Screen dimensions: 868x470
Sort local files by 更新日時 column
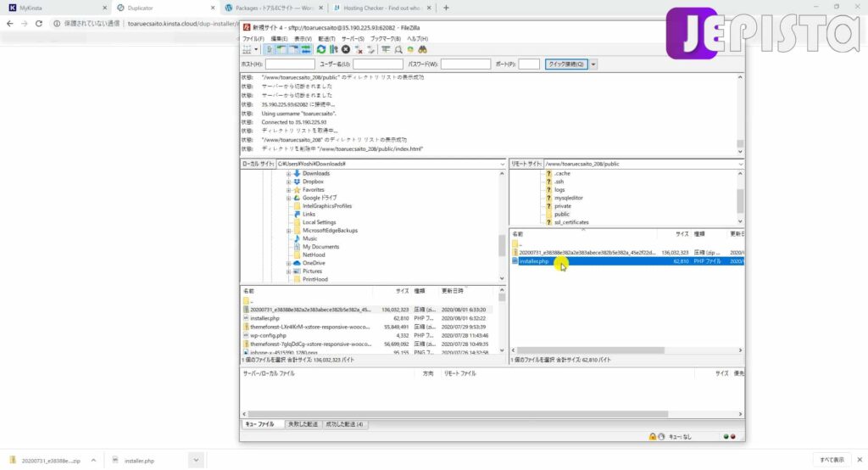(453, 291)
